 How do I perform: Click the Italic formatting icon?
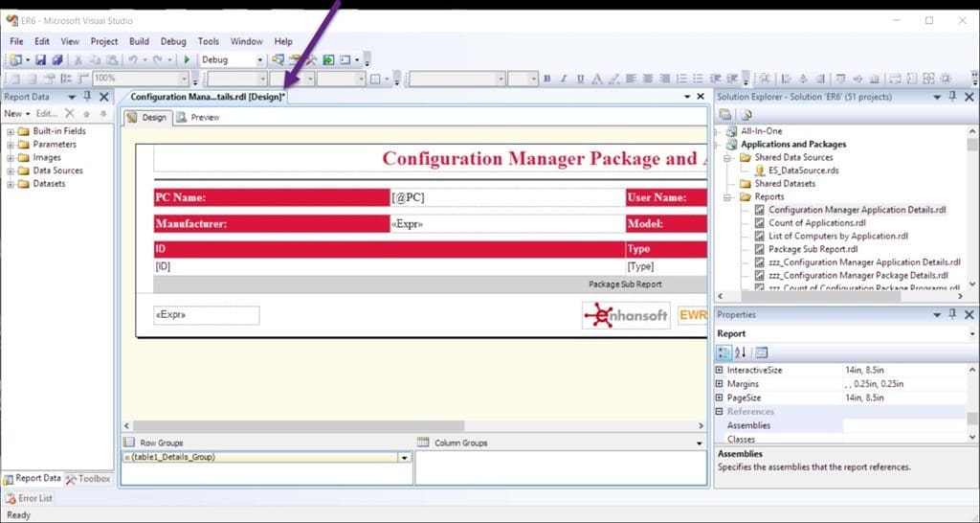(563, 79)
